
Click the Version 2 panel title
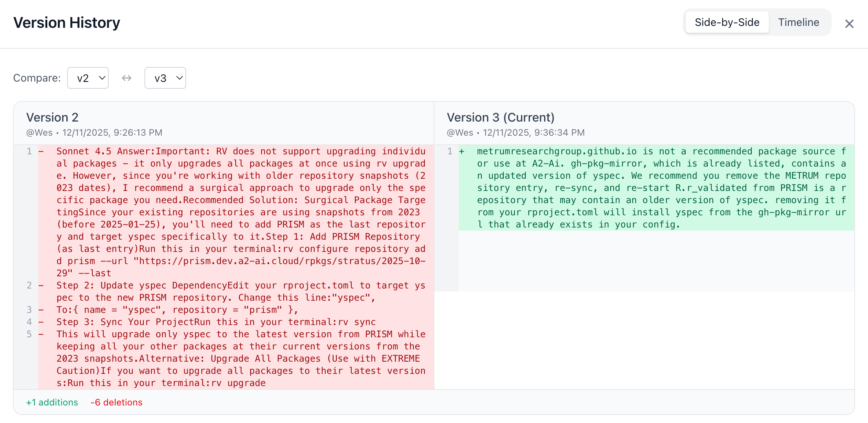[x=52, y=117]
